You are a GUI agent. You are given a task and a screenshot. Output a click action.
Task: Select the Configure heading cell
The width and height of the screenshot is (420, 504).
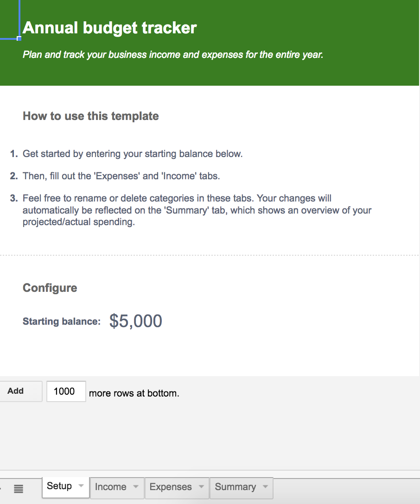pos(50,288)
